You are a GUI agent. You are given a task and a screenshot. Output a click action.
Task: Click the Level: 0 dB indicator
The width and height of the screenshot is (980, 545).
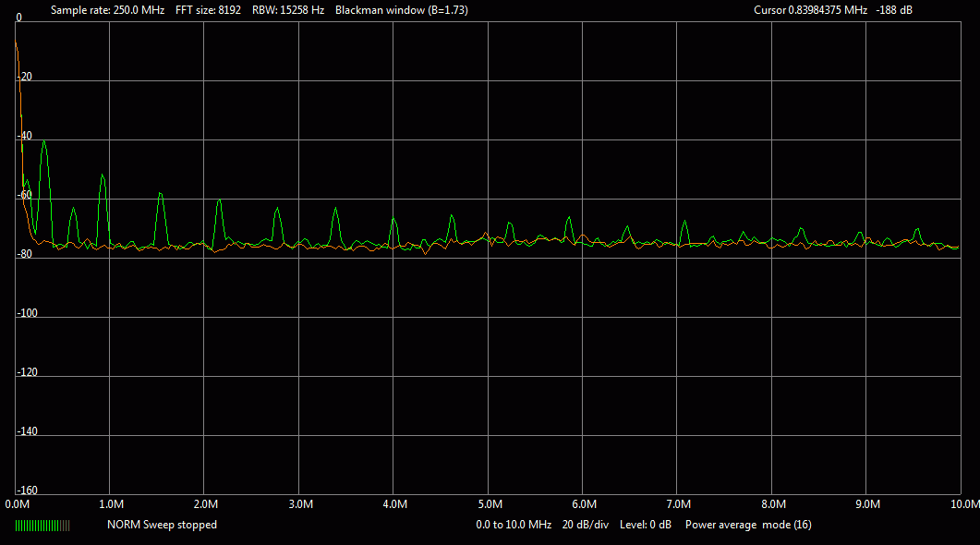tap(645, 525)
